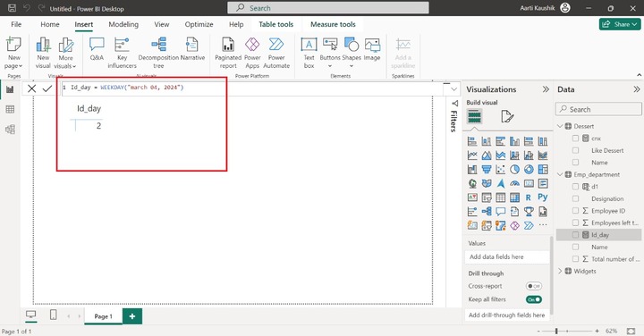Open the File menu
The height and width of the screenshot is (336, 644).
(16, 24)
